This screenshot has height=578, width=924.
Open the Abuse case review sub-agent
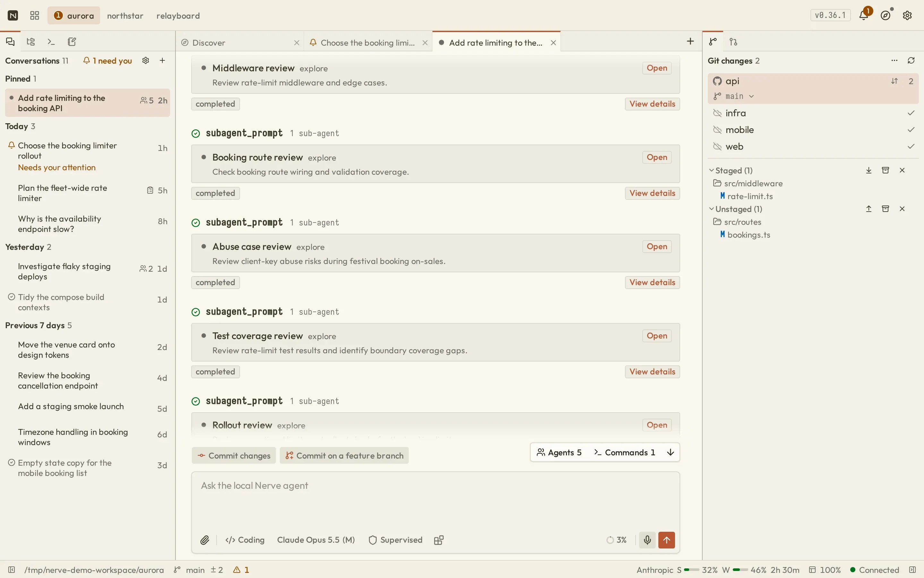click(x=657, y=247)
